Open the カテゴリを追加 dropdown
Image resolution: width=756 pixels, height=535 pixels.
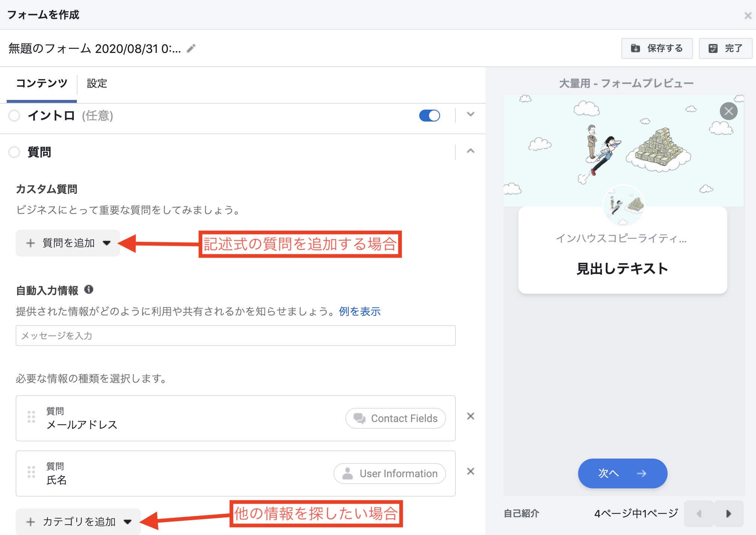[78, 522]
